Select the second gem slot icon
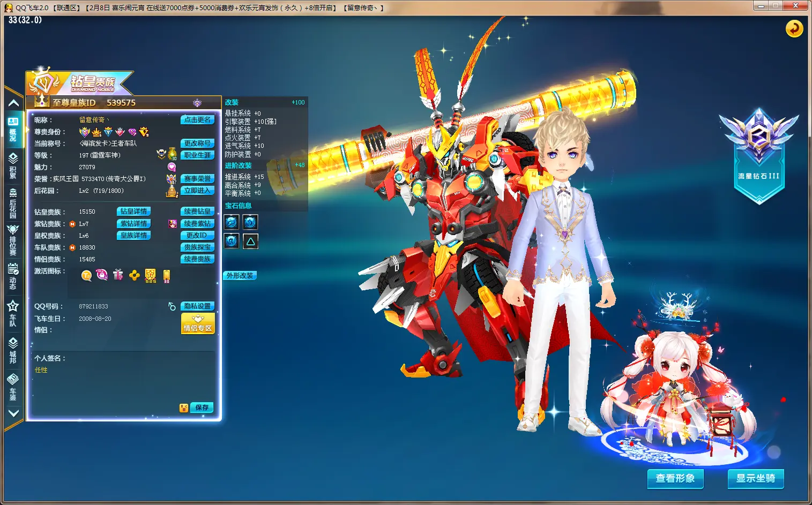Image resolution: width=812 pixels, height=505 pixels. 250,222
